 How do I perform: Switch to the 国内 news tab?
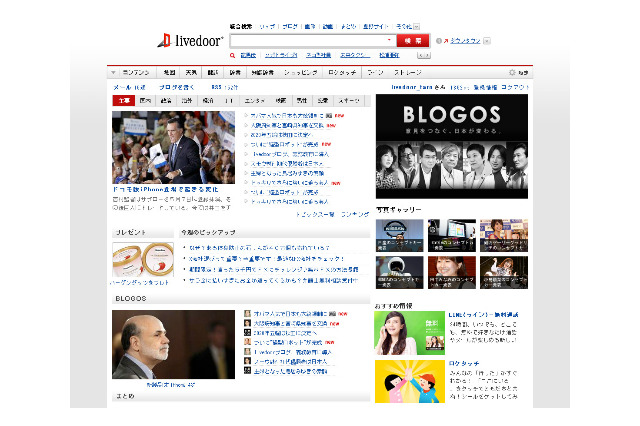click(145, 100)
